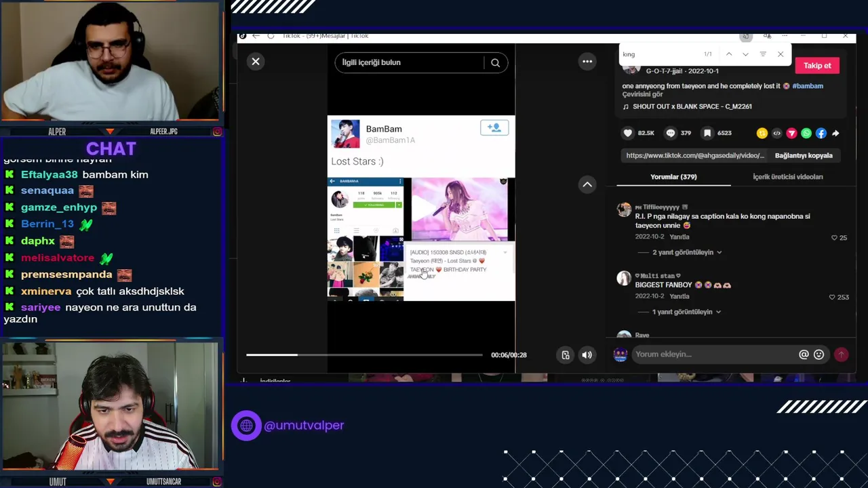Click İlgili içeriği bulun search field
The height and width of the screenshot is (488, 868).
[410, 62]
